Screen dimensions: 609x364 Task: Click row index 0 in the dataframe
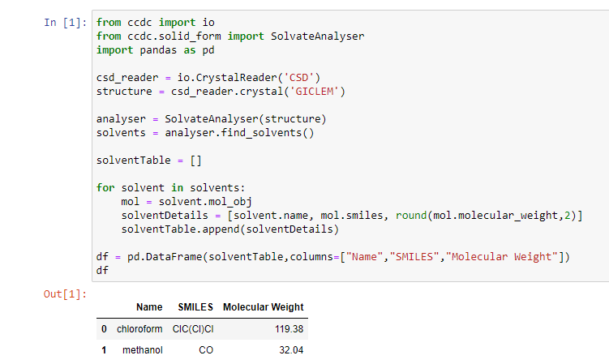tap(104, 329)
